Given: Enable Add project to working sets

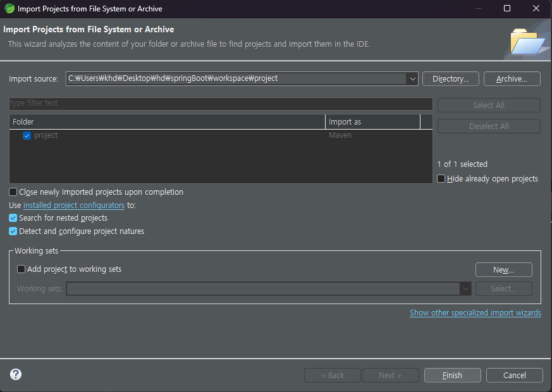Looking at the screenshot, I should pyautogui.click(x=21, y=269).
